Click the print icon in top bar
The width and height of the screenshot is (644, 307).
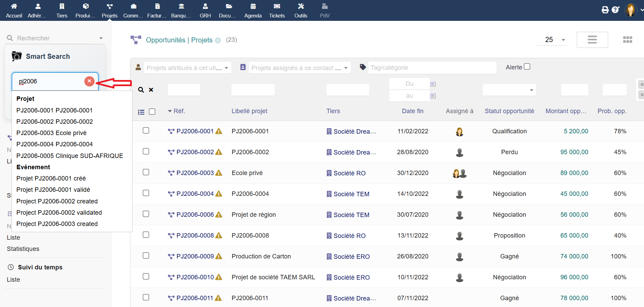(x=605, y=10)
